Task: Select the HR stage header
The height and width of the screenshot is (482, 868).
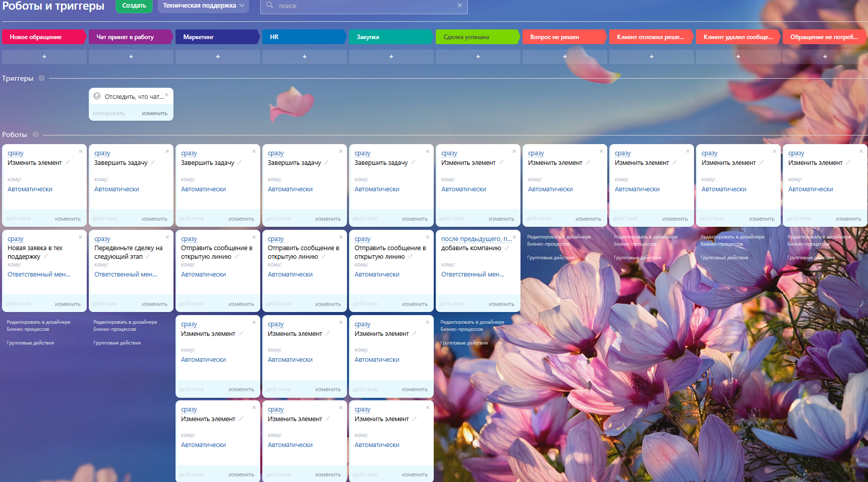Action: click(x=304, y=37)
